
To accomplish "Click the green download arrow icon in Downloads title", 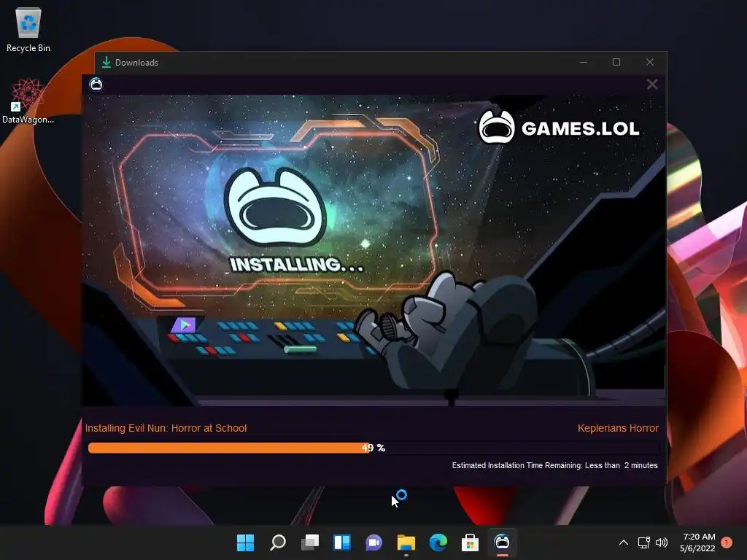I will point(107,63).
